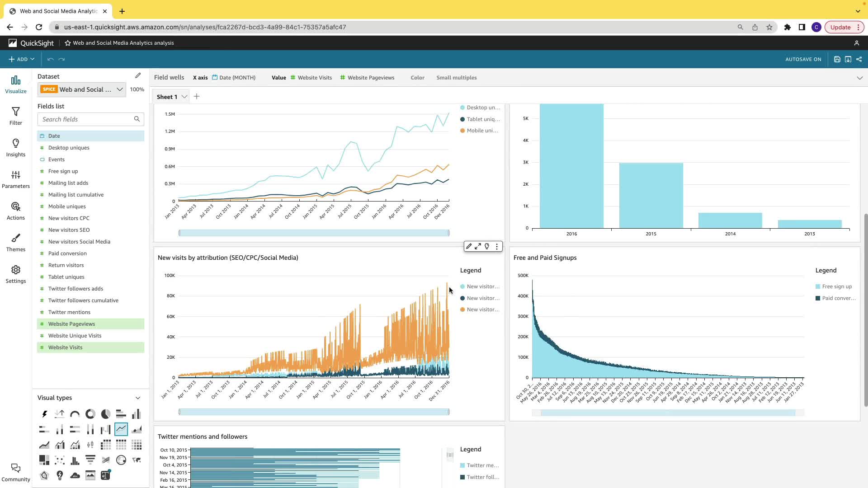Select the donut chart visual type
This screenshot has width=868, height=488.
tap(90, 414)
